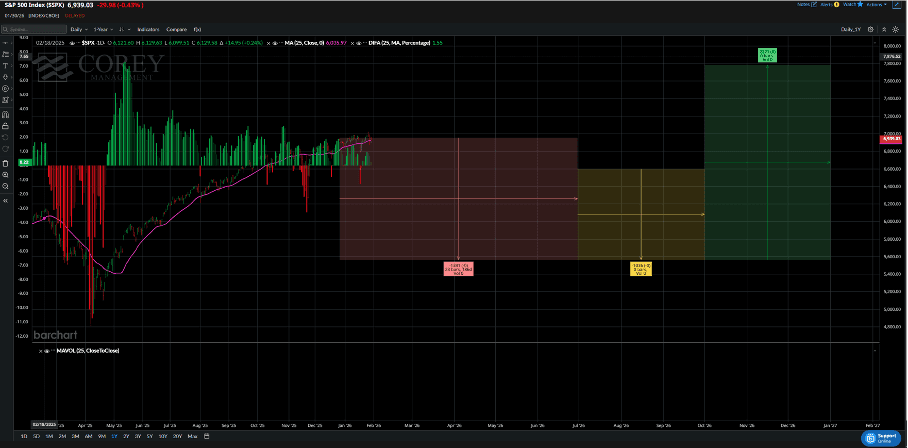This screenshot has height=448, width=908.
Task: Toggle visibility of MA (25, Close) line
Action: click(x=274, y=42)
